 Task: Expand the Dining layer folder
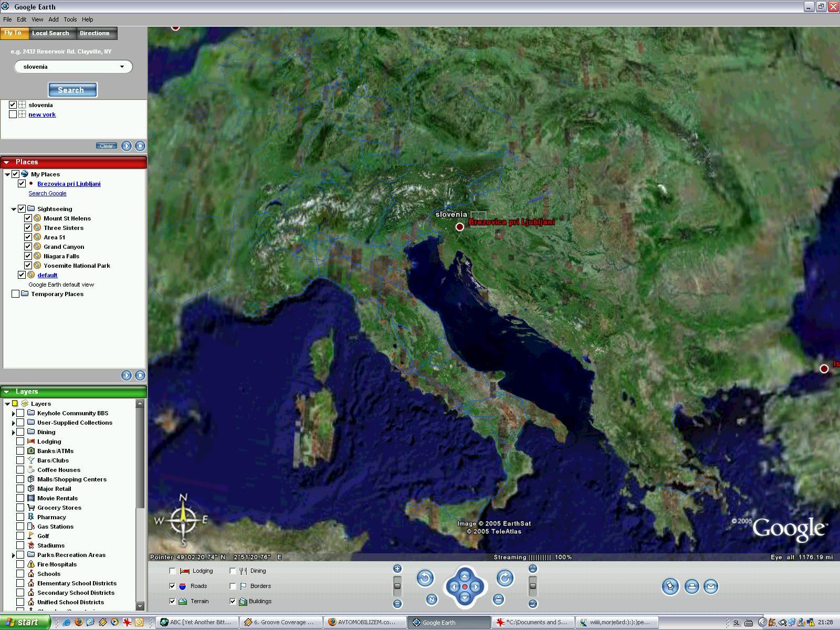coord(13,433)
